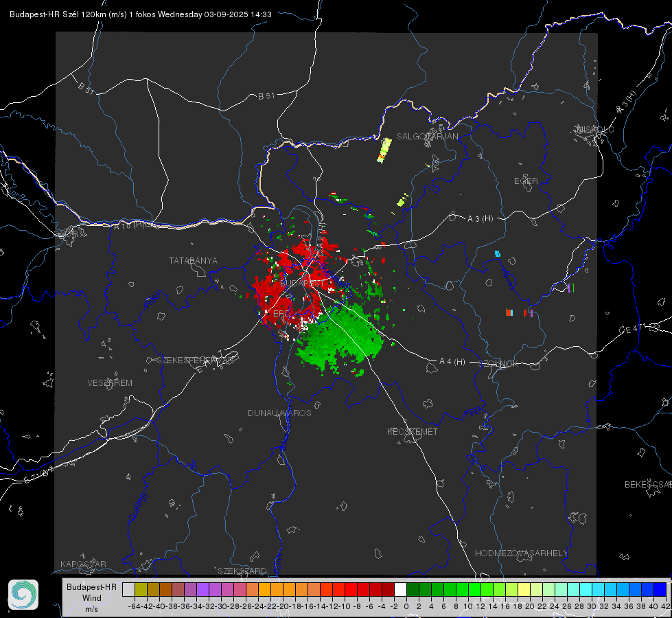
Task: Click the SZÉKESFEHÉRVÁR city label
Action: coord(195,360)
